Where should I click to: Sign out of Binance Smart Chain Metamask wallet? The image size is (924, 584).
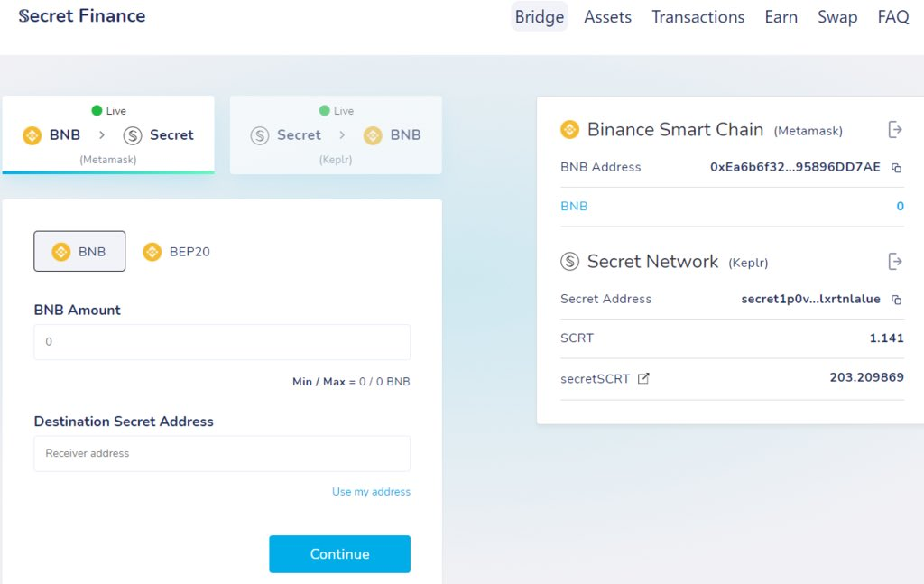tap(894, 129)
